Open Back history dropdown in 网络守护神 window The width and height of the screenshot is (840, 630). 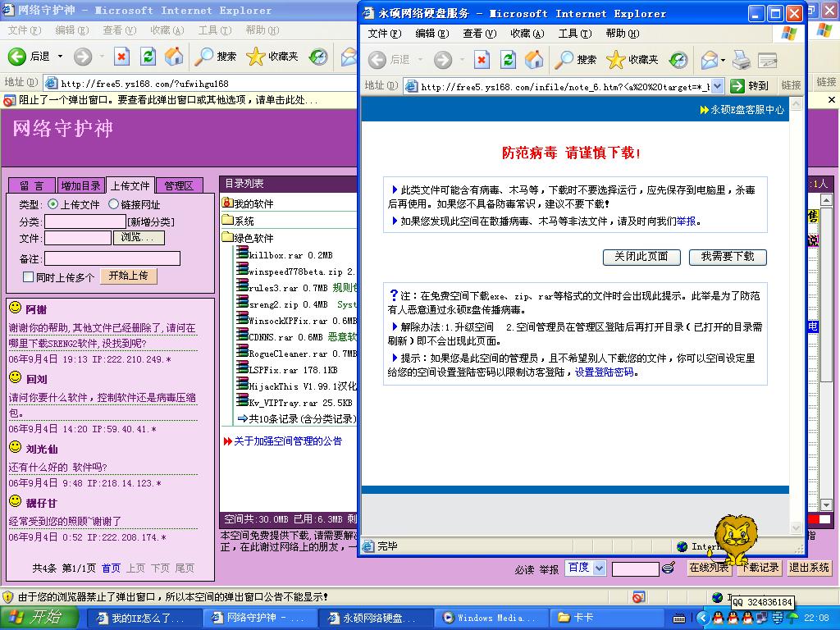click(60, 57)
